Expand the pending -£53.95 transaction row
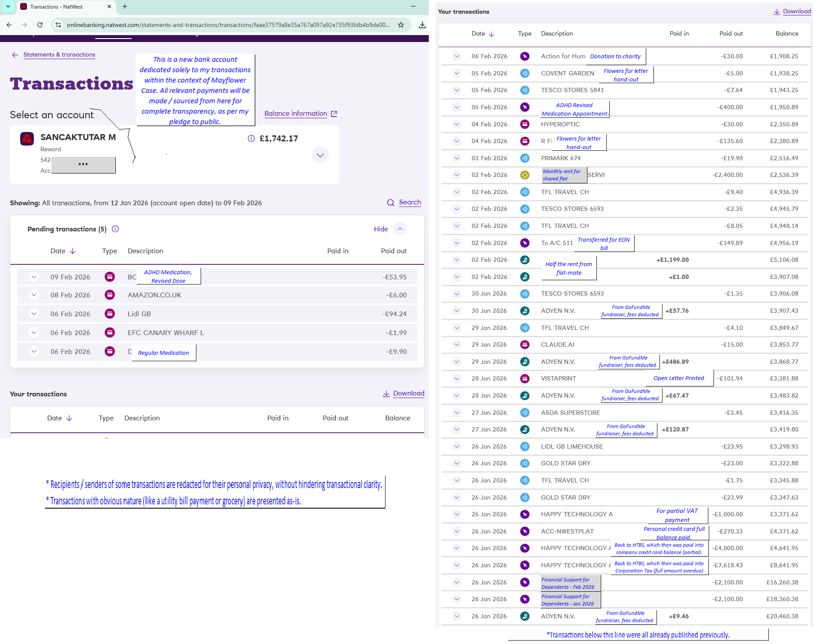This screenshot has width=813, height=644. pos(34,277)
